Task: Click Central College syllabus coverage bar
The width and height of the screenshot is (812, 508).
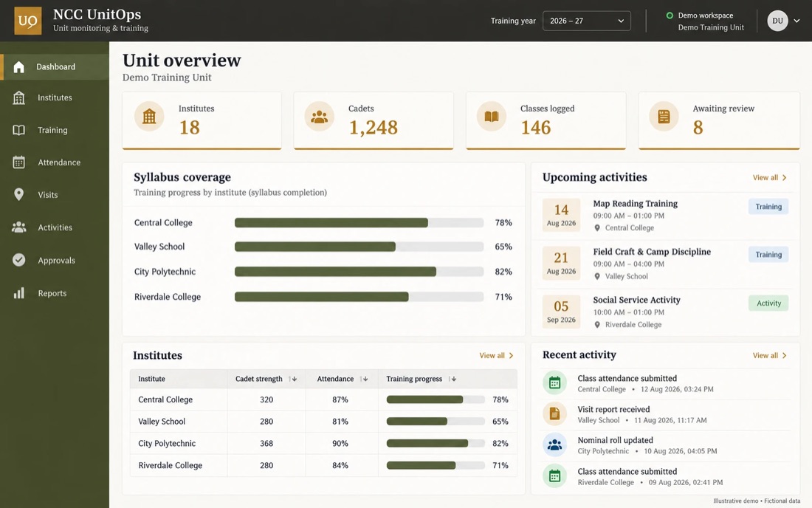Action: click(x=359, y=223)
